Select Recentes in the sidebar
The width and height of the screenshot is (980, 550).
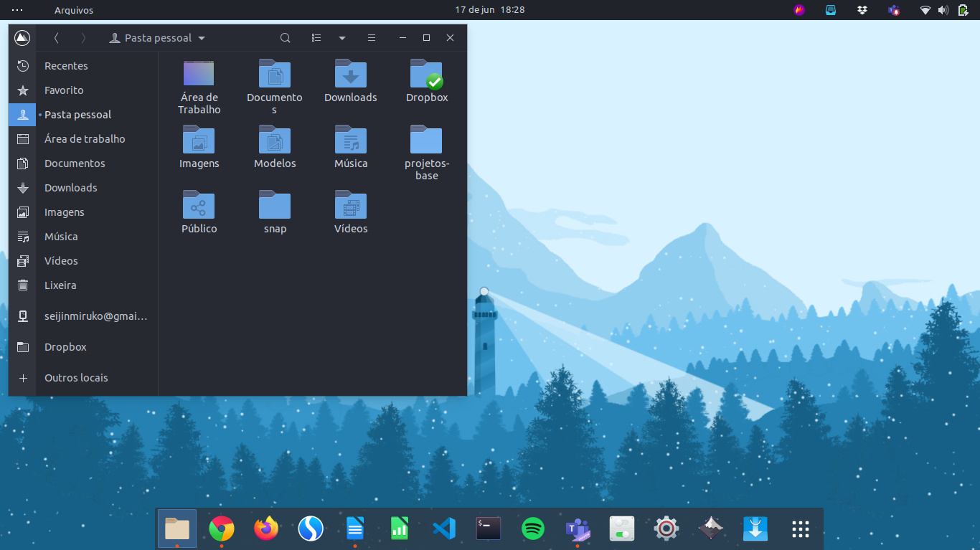click(x=66, y=66)
